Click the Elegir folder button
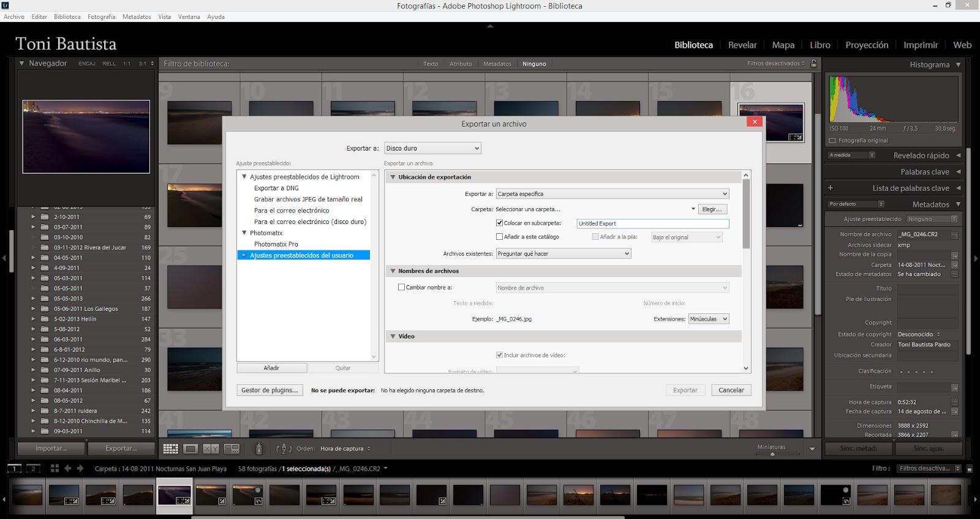 [712, 209]
